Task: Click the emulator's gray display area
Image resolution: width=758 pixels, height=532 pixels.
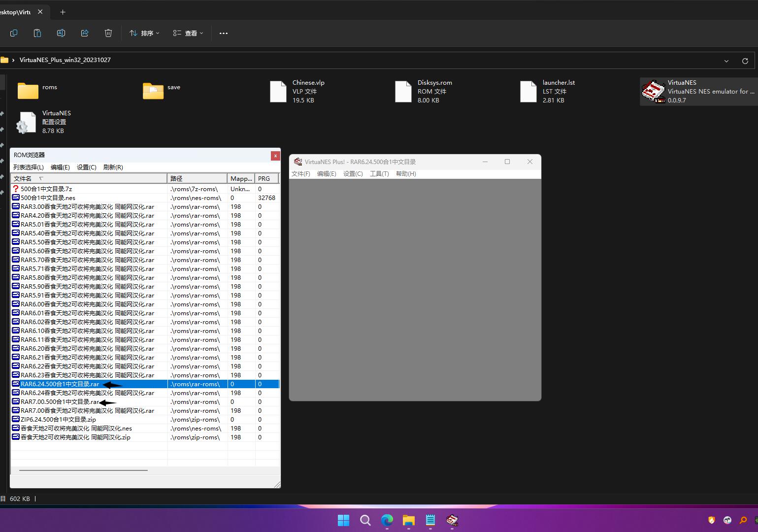Action: (x=415, y=290)
